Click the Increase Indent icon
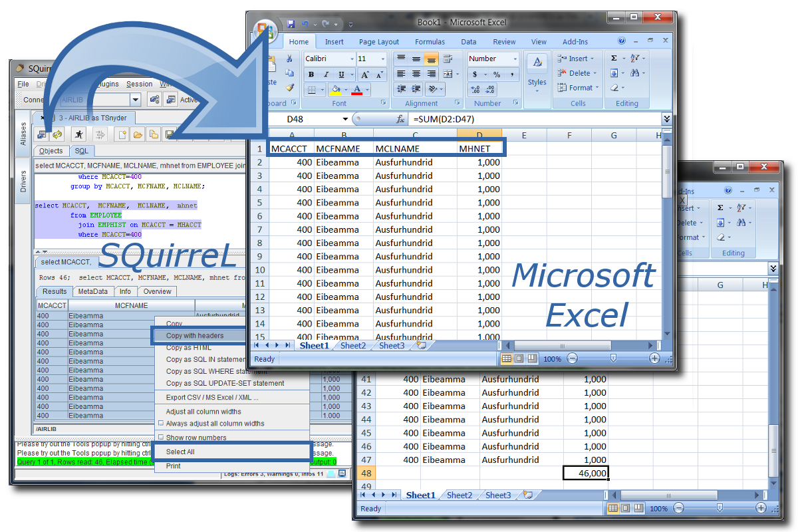This screenshot has height=532, width=798. coord(416,88)
